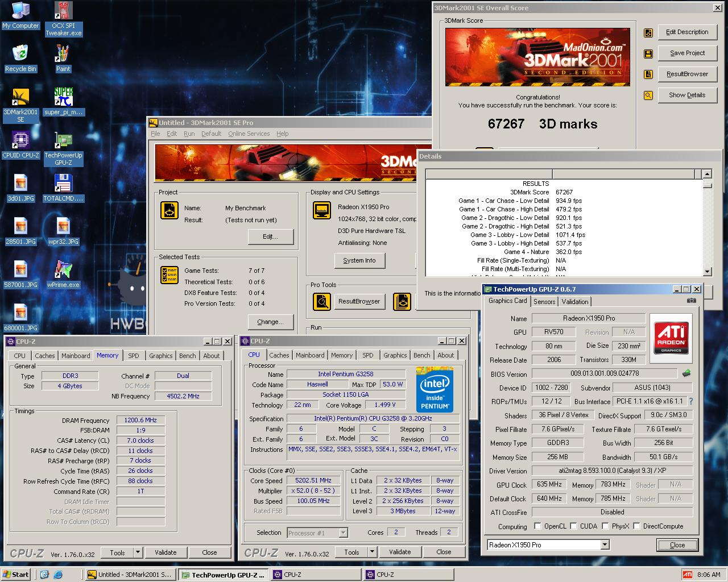Screen dimensions: 728x582
Task: Click scroll down arrow in Details window
Action: coord(707,272)
